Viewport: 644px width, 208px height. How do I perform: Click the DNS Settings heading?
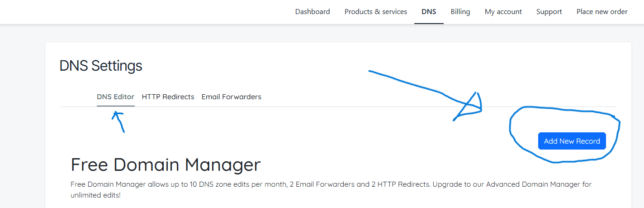click(101, 66)
